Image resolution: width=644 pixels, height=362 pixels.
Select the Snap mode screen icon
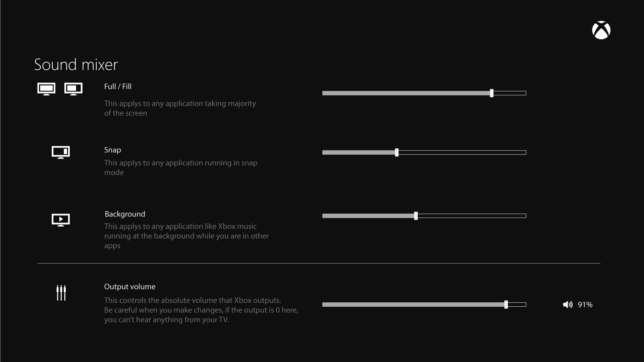coord(61,152)
